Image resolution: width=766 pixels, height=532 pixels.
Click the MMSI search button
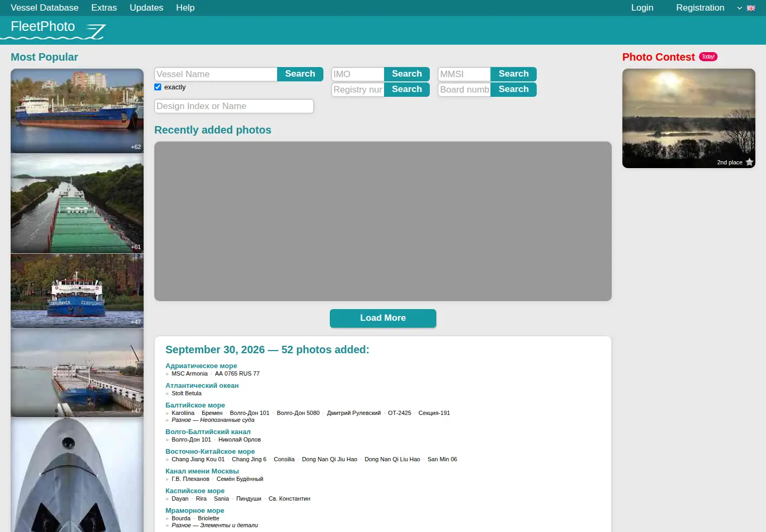[x=513, y=74]
